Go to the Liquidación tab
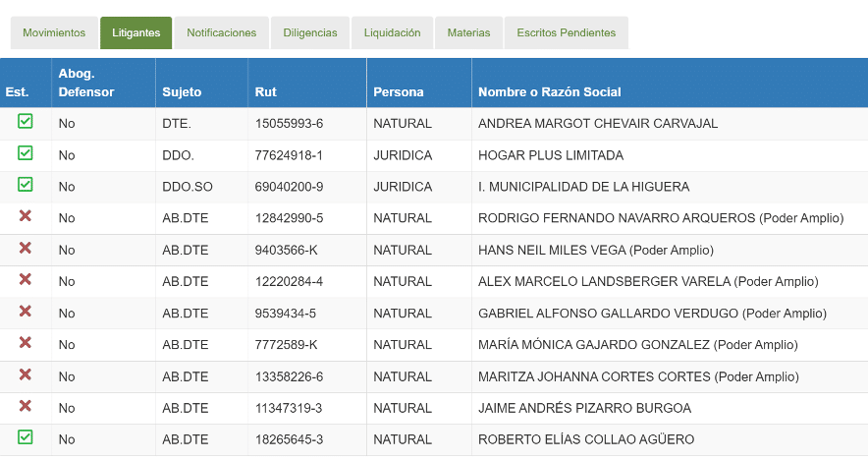The image size is (868, 460). click(x=392, y=32)
